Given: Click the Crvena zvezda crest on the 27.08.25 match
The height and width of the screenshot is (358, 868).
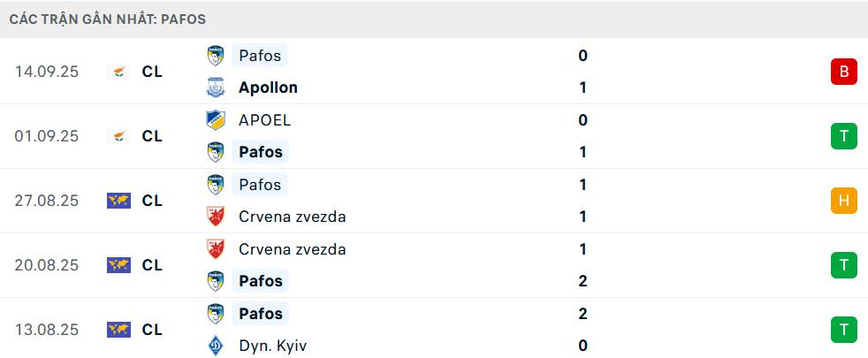Looking at the screenshot, I should [x=215, y=217].
